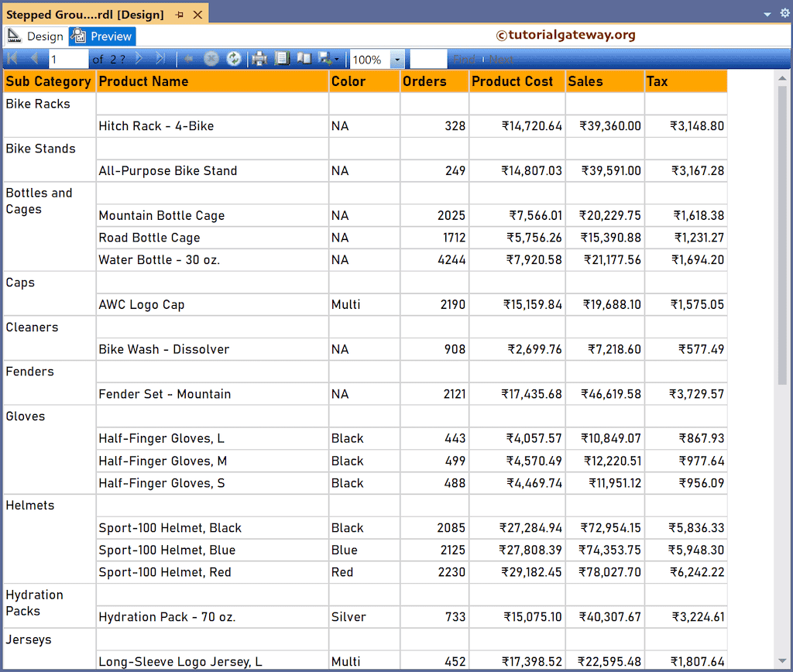This screenshot has height=672, width=793.
Task: Advance to the next report page
Action: pyautogui.click(x=139, y=59)
